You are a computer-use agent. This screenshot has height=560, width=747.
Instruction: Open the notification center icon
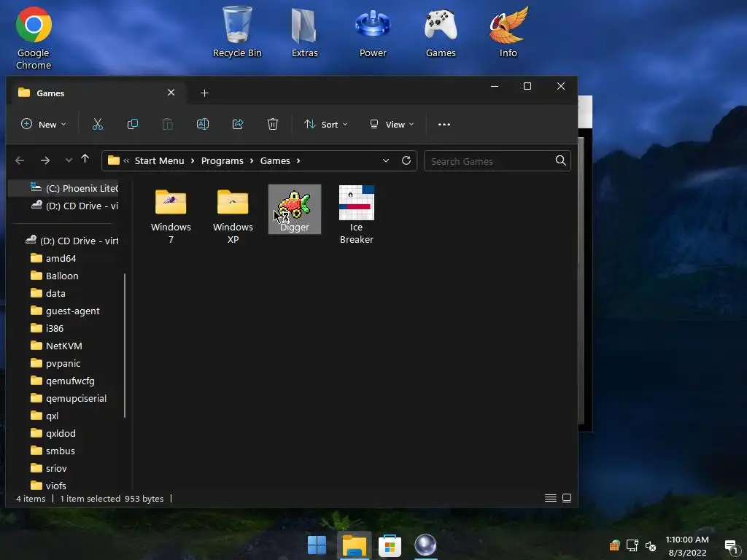731,546
